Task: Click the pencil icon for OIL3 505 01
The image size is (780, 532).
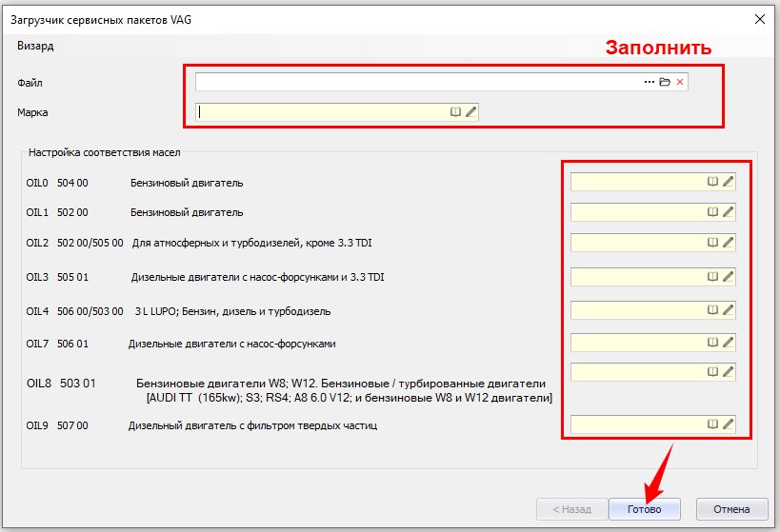Action: (729, 277)
